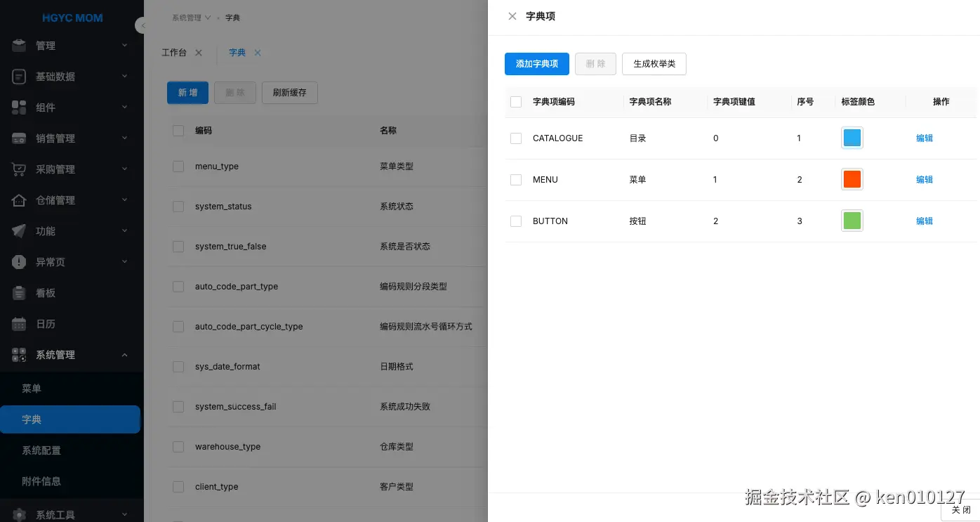Click the 管理 sidebar icon

pos(19,46)
